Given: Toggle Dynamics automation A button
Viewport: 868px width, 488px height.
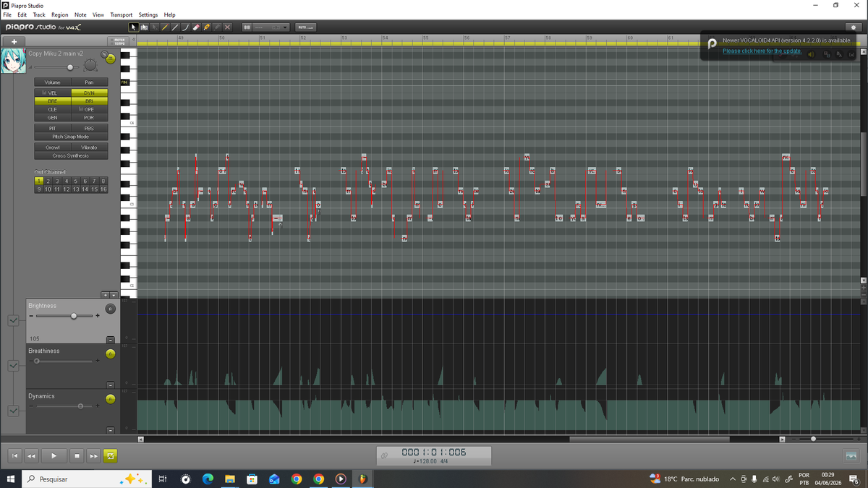Looking at the screenshot, I should click(110, 399).
